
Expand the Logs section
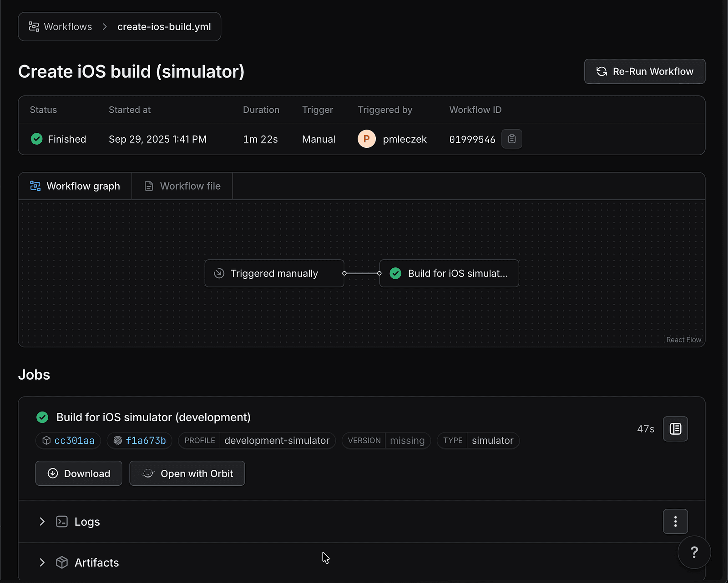click(42, 522)
